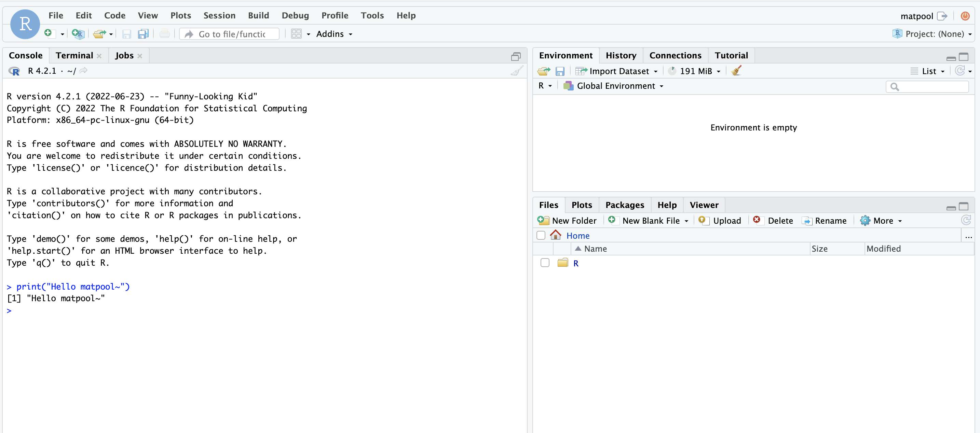Click the Load workspace folder icon
The width and height of the screenshot is (980, 433).
click(544, 71)
